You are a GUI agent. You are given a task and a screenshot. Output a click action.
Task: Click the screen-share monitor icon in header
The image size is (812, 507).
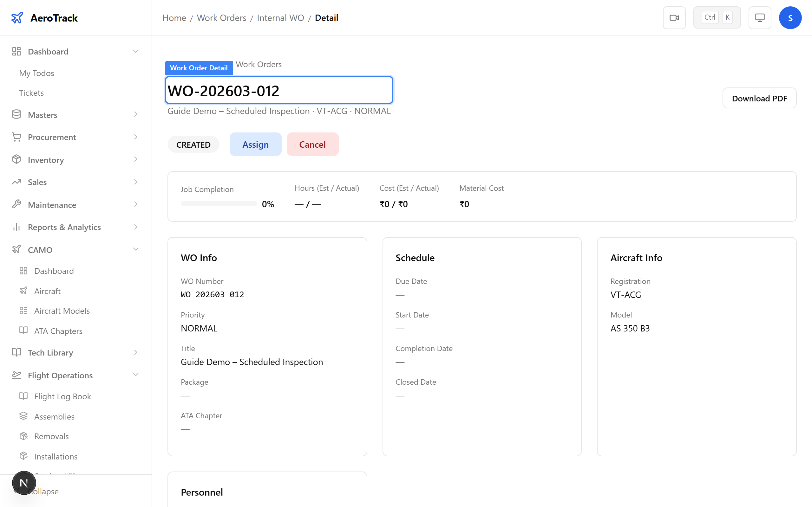coord(760,17)
